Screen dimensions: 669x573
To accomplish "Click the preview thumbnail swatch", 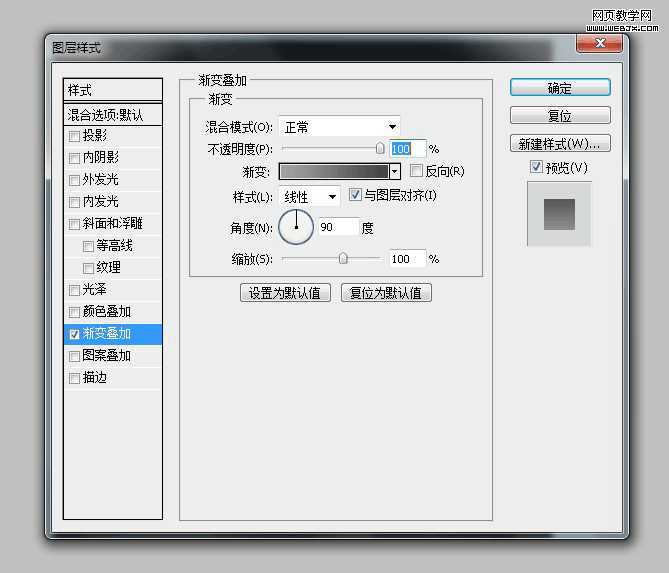I will [559, 214].
